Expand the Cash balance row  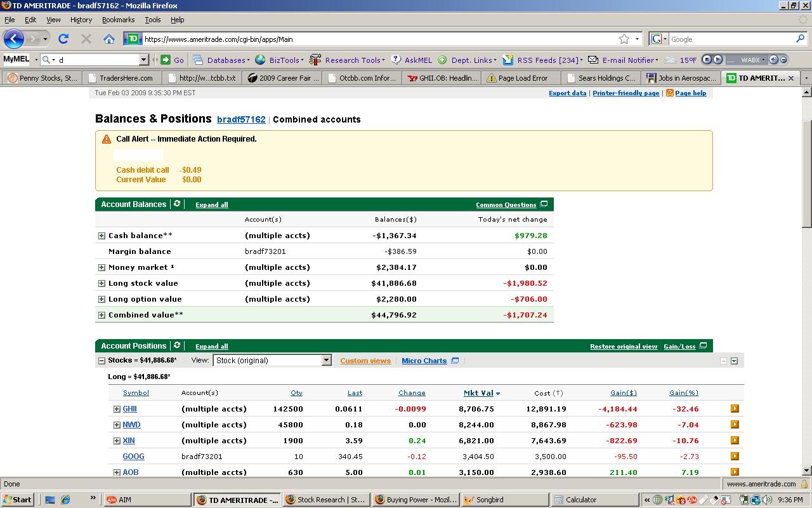pyautogui.click(x=101, y=236)
